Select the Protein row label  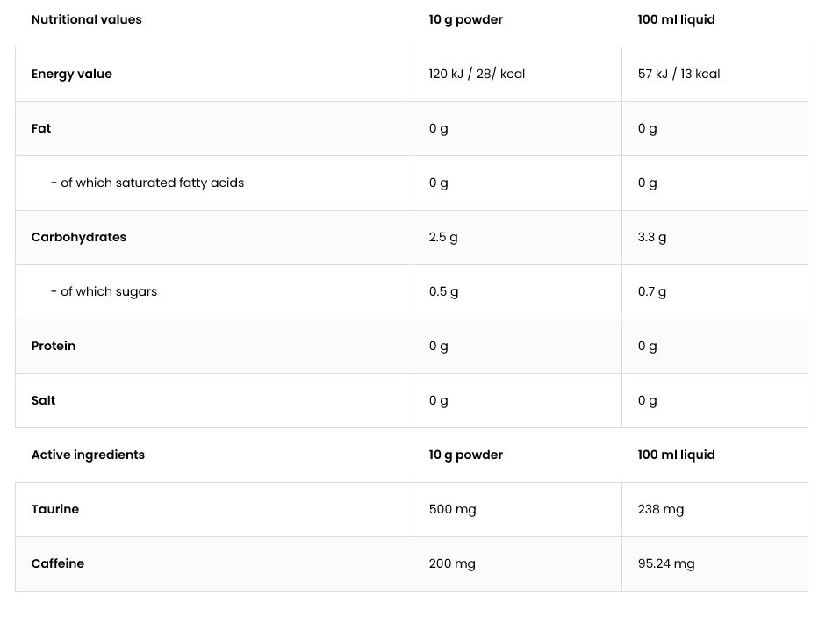(53, 346)
